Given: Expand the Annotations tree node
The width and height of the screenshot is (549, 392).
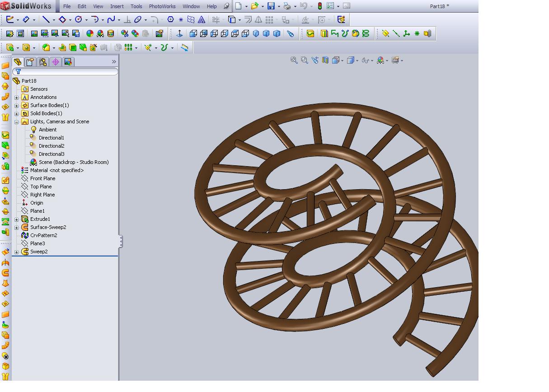Looking at the screenshot, I should pos(17,97).
